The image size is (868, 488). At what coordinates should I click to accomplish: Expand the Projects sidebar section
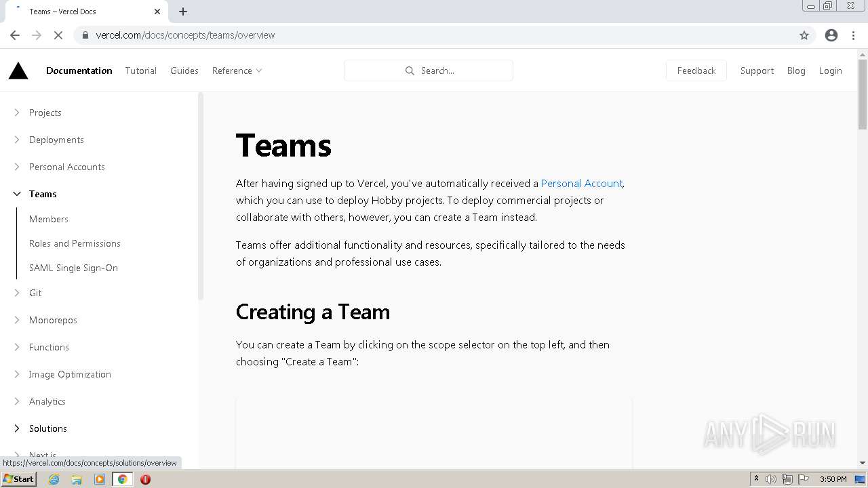pyautogui.click(x=17, y=113)
